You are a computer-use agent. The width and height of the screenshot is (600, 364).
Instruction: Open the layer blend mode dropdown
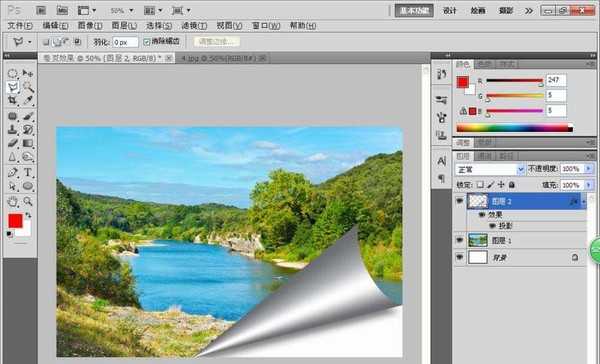click(x=489, y=169)
